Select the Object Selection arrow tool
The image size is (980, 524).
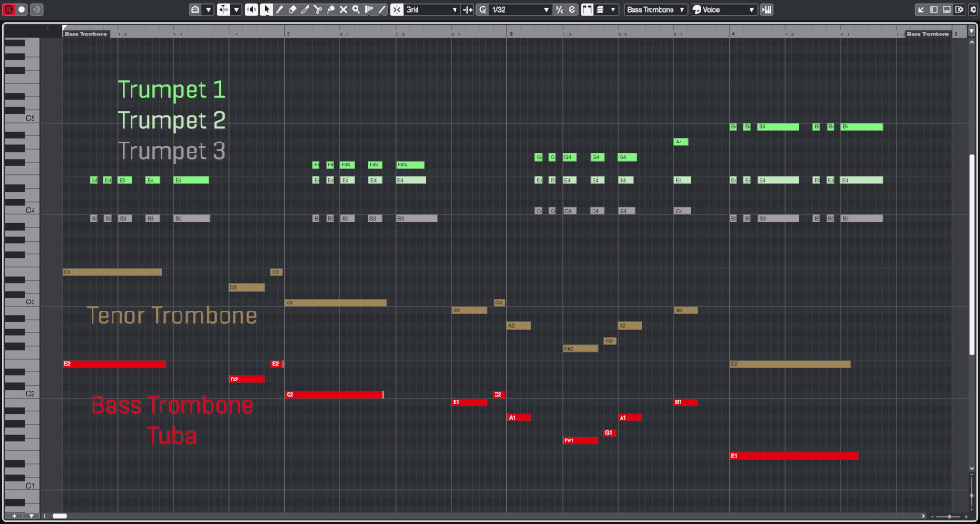(x=266, y=9)
